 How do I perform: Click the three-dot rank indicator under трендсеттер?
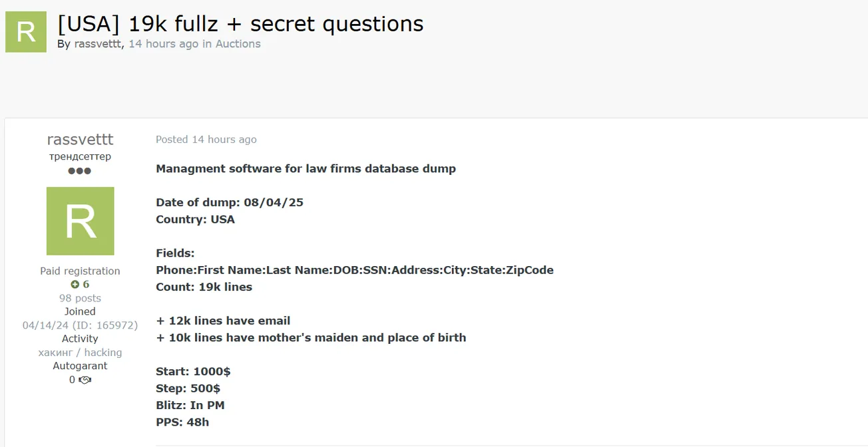pos(80,171)
